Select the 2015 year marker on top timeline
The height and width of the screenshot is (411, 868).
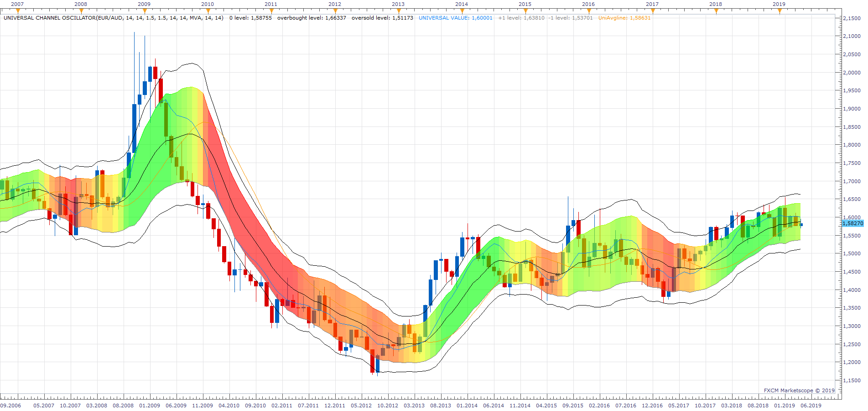[x=525, y=4]
